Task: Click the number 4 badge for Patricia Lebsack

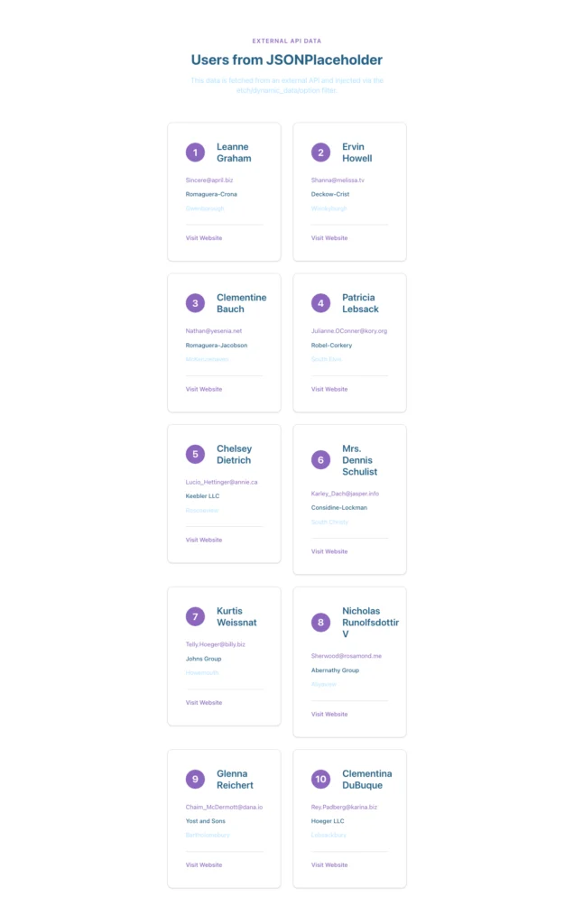Action: tap(320, 303)
